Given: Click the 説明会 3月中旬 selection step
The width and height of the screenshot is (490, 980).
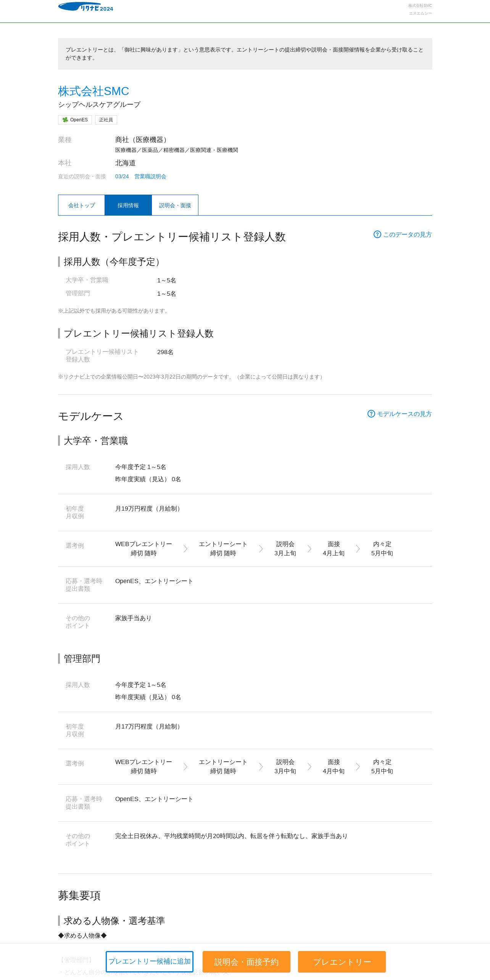Looking at the screenshot, I should tap(285, 767).
